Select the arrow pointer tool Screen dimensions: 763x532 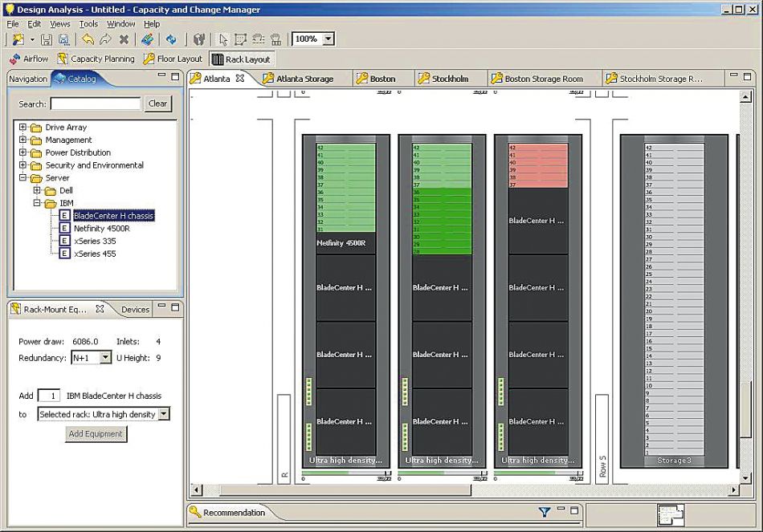(223, 39)
